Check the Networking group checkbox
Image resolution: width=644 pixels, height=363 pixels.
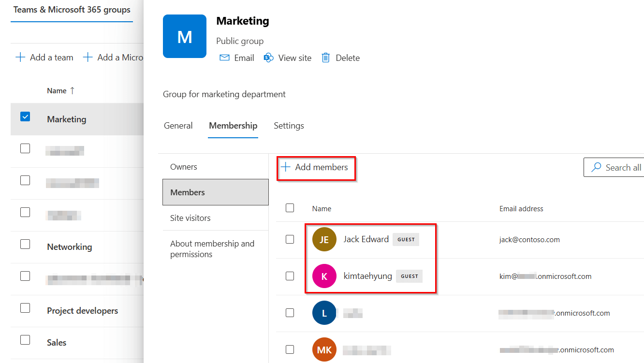(x=25, y=244)
